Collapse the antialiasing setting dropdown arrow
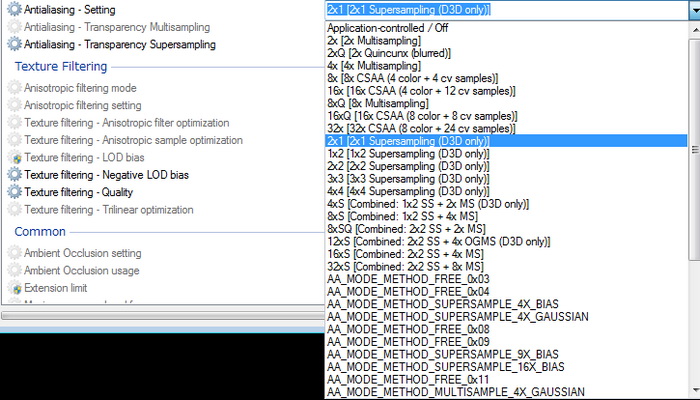This screenshot has width=700, height=400. pos(695,9)
